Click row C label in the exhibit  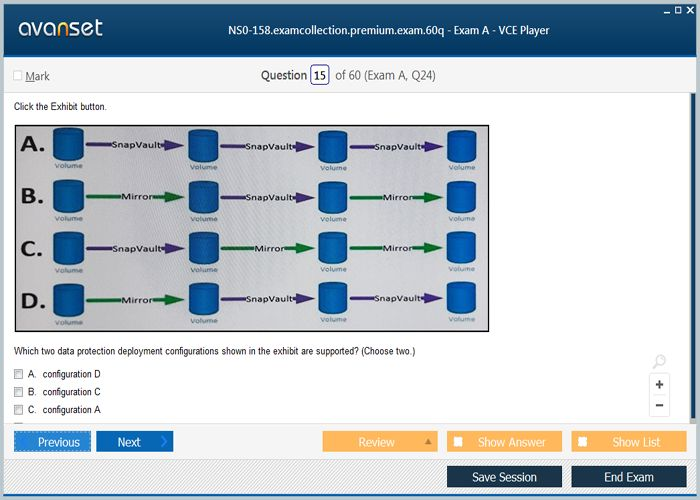point(32,248)
